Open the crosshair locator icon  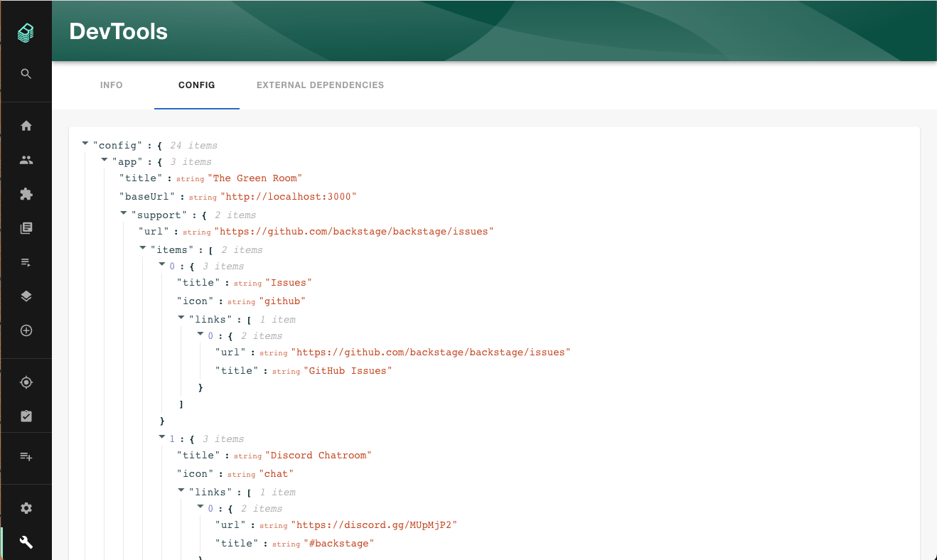[26, 382]
